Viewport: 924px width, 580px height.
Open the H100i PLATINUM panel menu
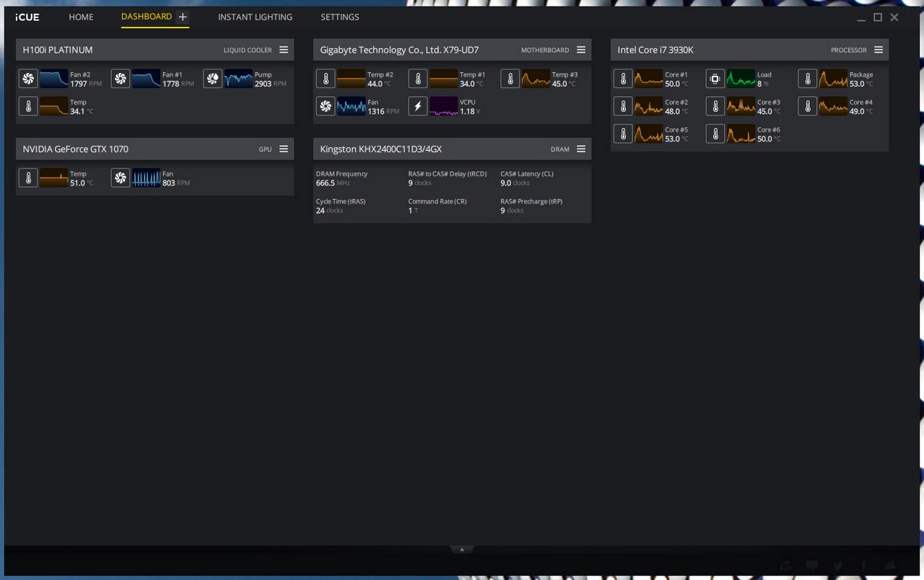[284, 50]
